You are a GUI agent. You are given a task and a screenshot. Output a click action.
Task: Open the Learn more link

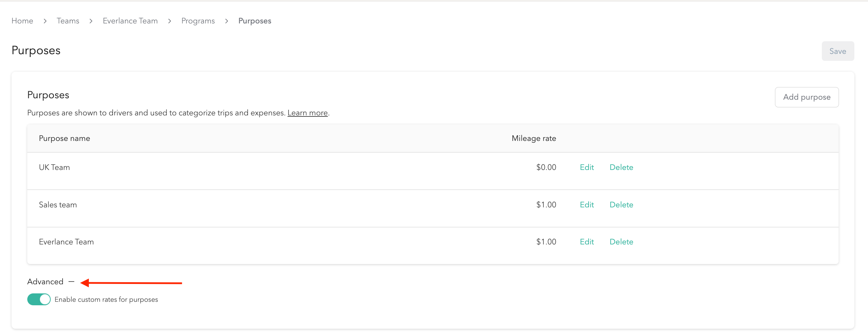coord(307,113)
